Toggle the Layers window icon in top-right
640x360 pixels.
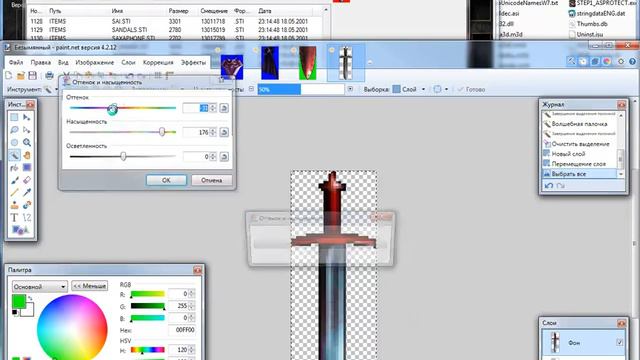pos(595,62)
